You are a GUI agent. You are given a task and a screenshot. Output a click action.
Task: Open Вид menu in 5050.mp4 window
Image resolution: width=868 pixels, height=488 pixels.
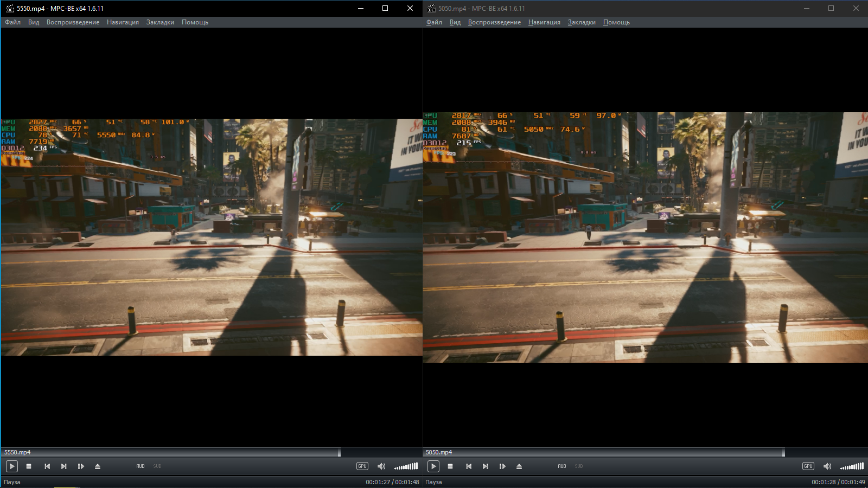[x=455, y=22]
